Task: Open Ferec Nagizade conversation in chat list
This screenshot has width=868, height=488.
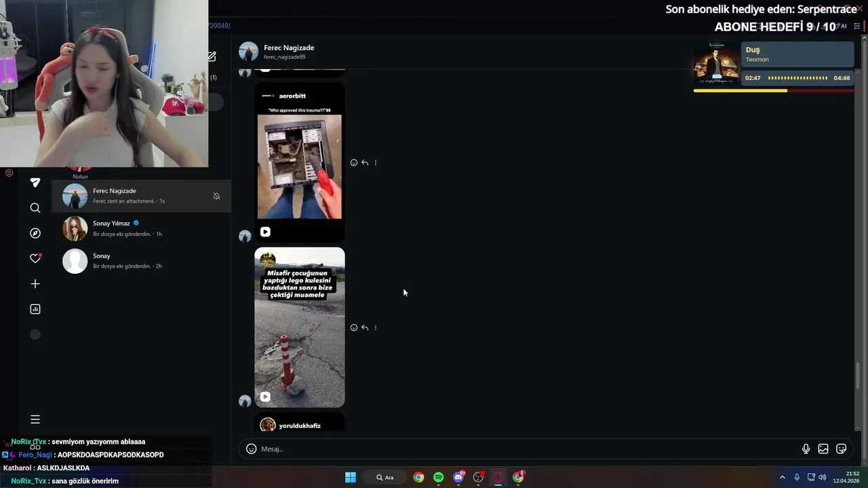Action: (141, 196)
